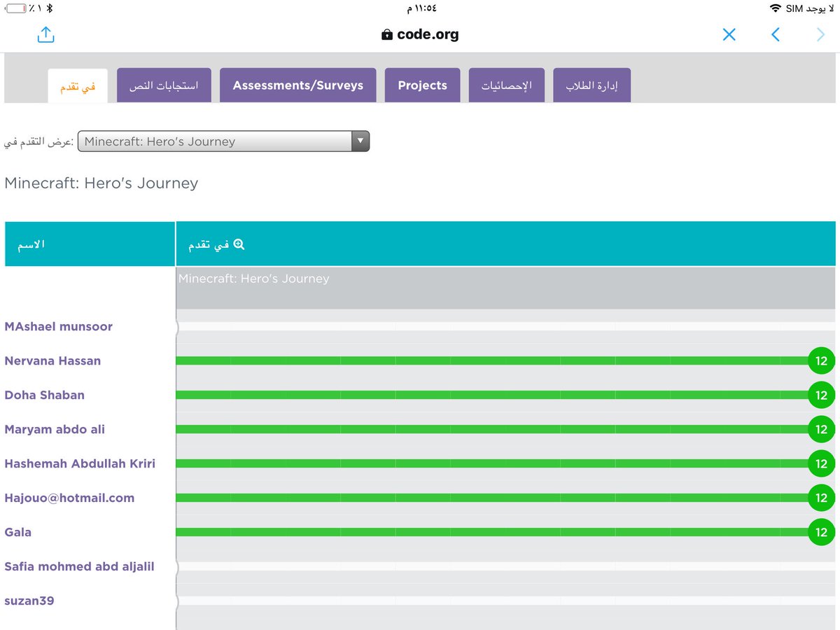The image size is (840, 630).
Task: Click Nervana Hassan's green progress bar
Action: click(x=492, y=360)
